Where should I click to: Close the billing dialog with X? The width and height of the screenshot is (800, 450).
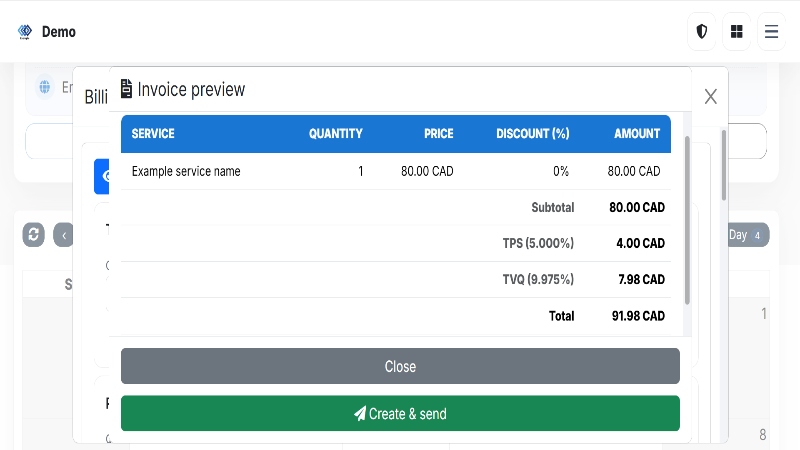coord(710,96)
